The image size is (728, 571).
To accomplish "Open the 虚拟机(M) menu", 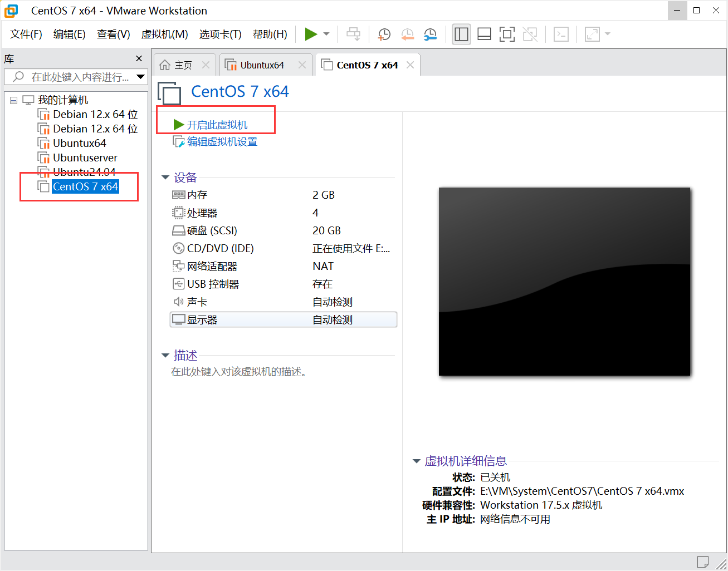I will coord(165,35).
